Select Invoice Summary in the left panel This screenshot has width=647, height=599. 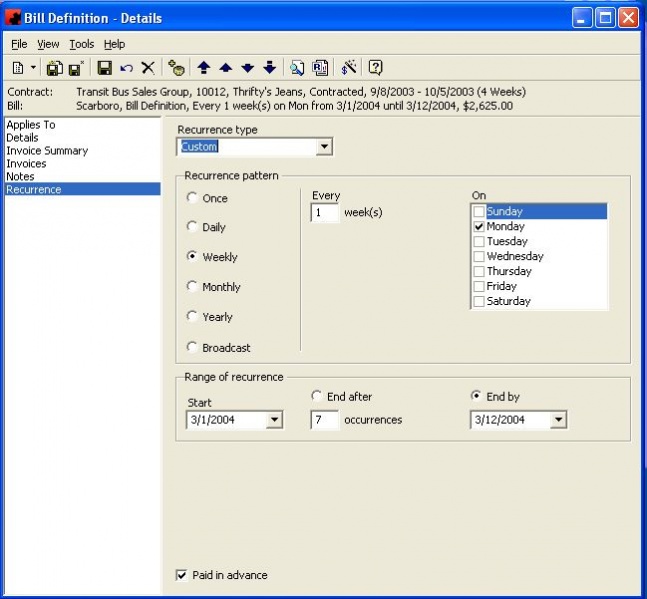pos(47,151)
